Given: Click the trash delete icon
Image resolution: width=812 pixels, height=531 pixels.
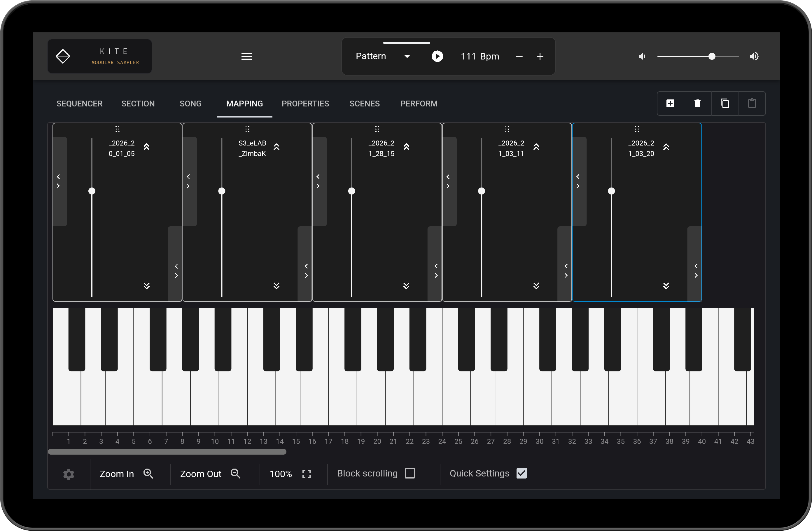Looking at the screenshot, I should (x=697, y=103).
